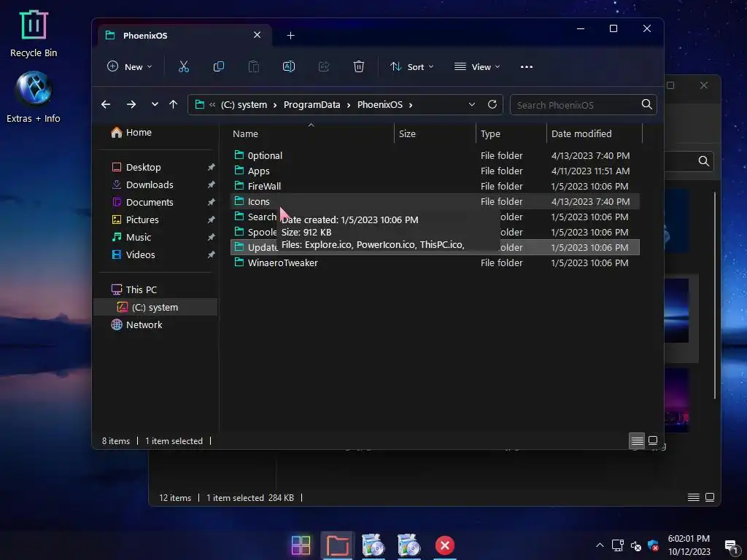This screenshot has height=560, width=747.
Task: Click the muted volume tray icon
Action: [x=635, y=545]
